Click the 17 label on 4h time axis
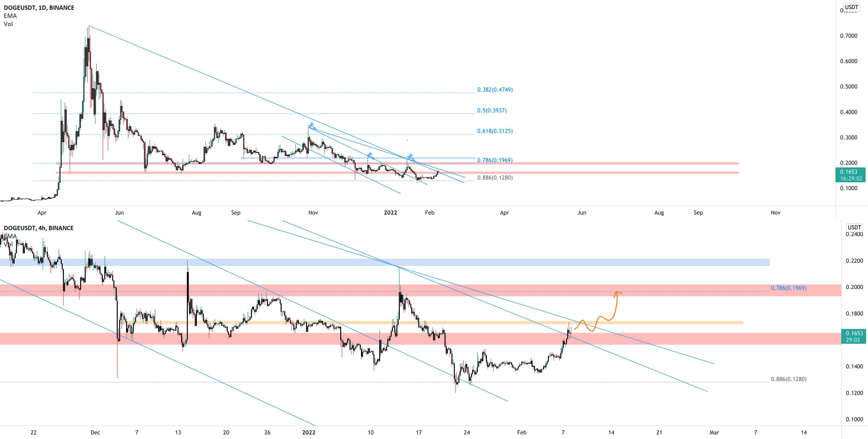868x439 pixels. [418, 433]
